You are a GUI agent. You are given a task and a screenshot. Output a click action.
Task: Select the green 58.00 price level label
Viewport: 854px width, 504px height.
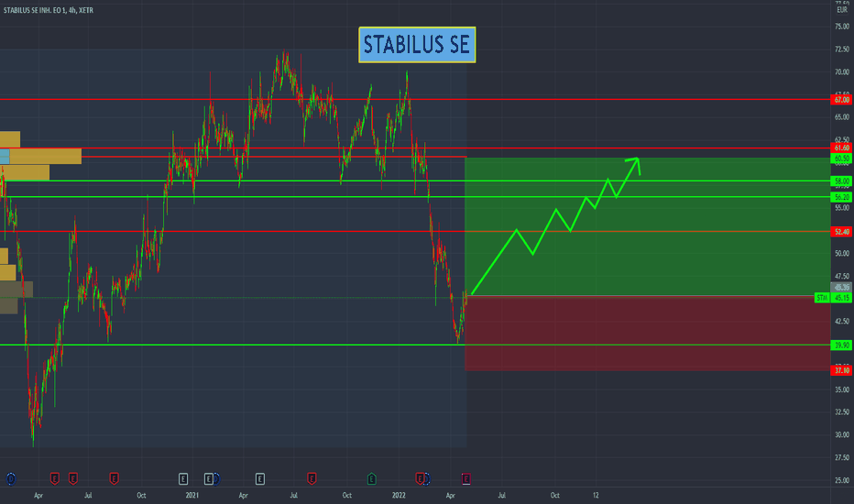841,181
